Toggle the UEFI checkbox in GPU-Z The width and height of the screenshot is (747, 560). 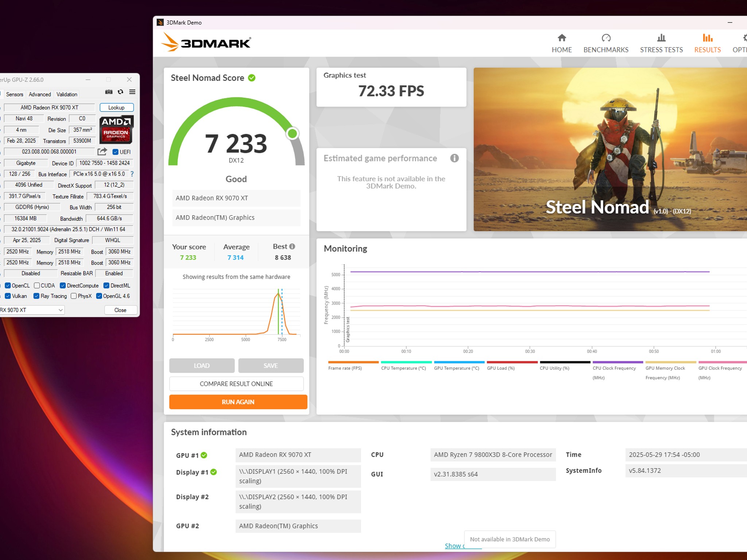115,152
